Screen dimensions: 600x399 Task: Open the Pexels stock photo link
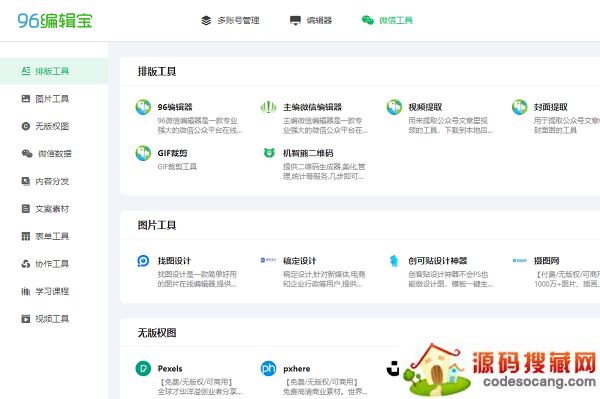coord(170,369)
